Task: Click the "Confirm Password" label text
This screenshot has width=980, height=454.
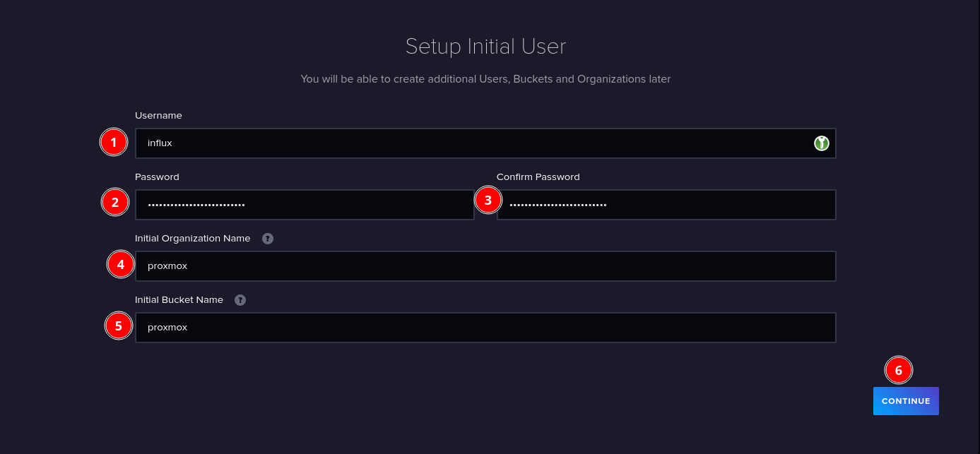Action: pyautogui.click(x=538, y=177)
